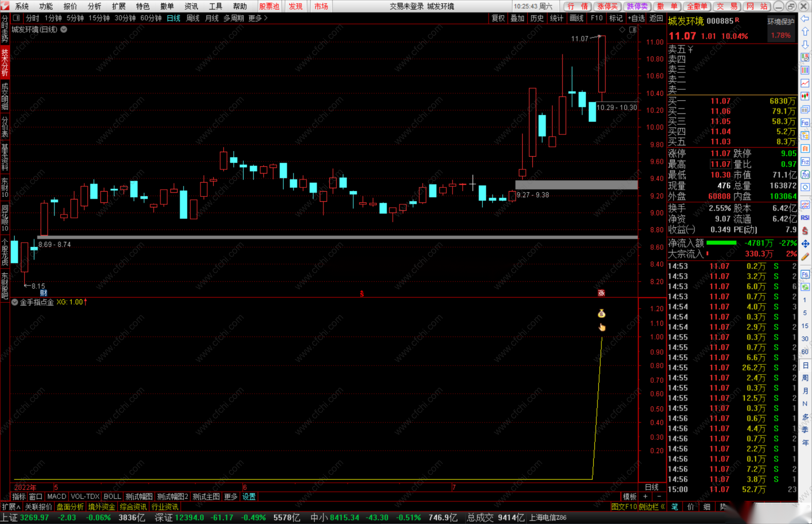The image size is (812, 524).
Task: Click the red dollar sign sidebar icon
Action: [x=805, y=231]
